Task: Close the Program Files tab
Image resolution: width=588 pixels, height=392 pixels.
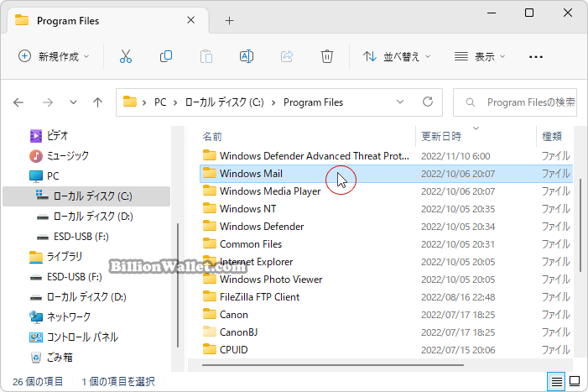Action: click(x=191, y=20)
